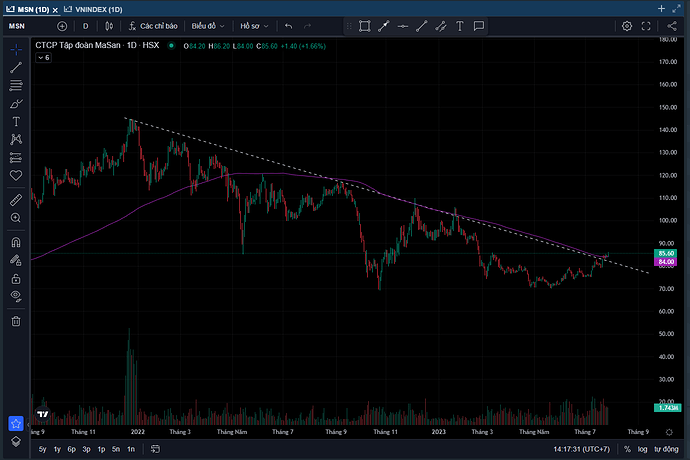
Task: Collapse the left drawing toolbar arrow
Action: (x=28, y=424)
